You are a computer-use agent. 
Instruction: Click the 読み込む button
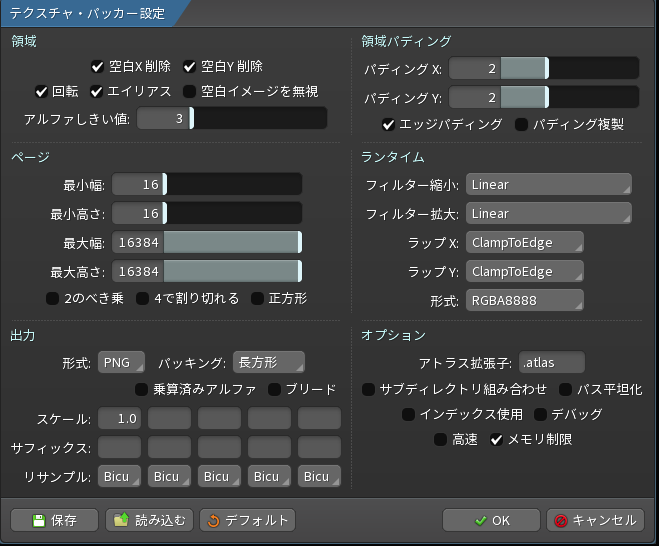(149, 520)
